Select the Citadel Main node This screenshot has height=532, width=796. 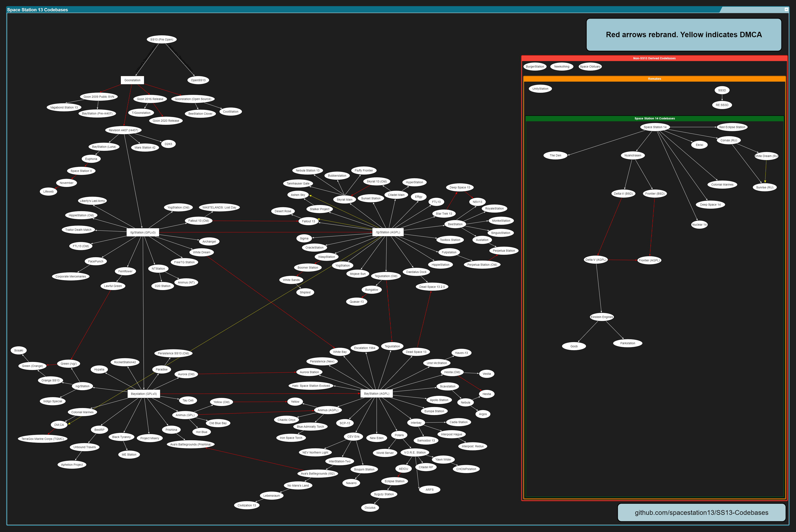pos(396,195)
